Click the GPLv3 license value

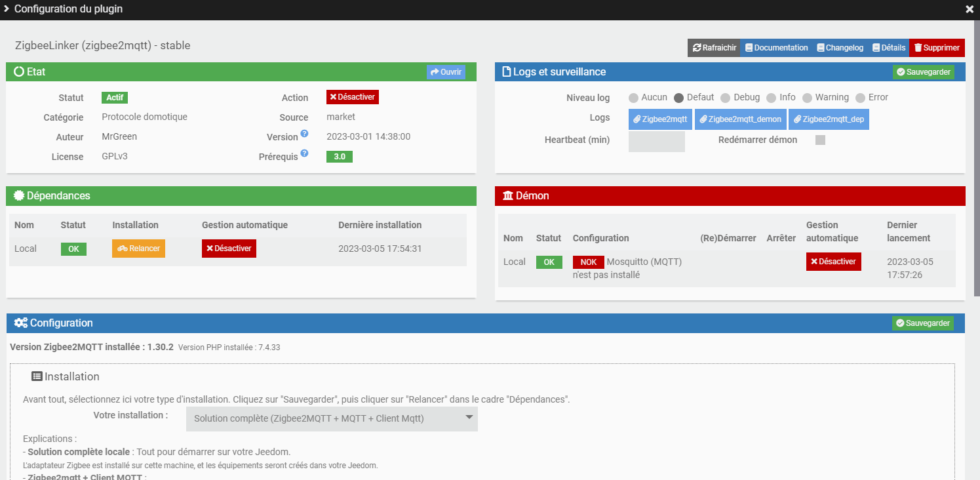click(x=115, y=157)
